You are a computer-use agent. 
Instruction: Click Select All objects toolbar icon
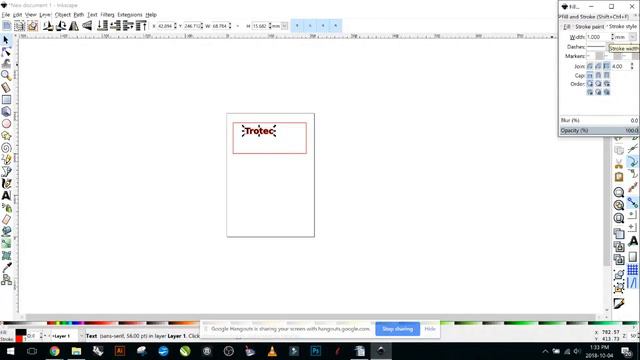(7, 26)
